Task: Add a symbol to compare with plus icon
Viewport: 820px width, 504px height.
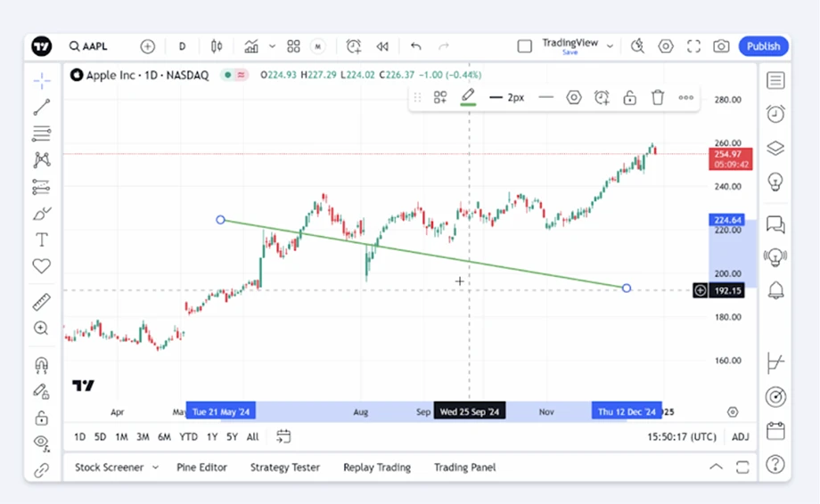Action: click(x=147, y=46)
